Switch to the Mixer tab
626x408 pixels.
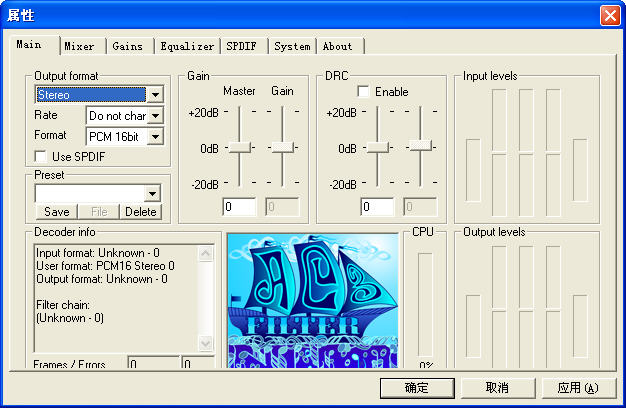pos(79,46)
